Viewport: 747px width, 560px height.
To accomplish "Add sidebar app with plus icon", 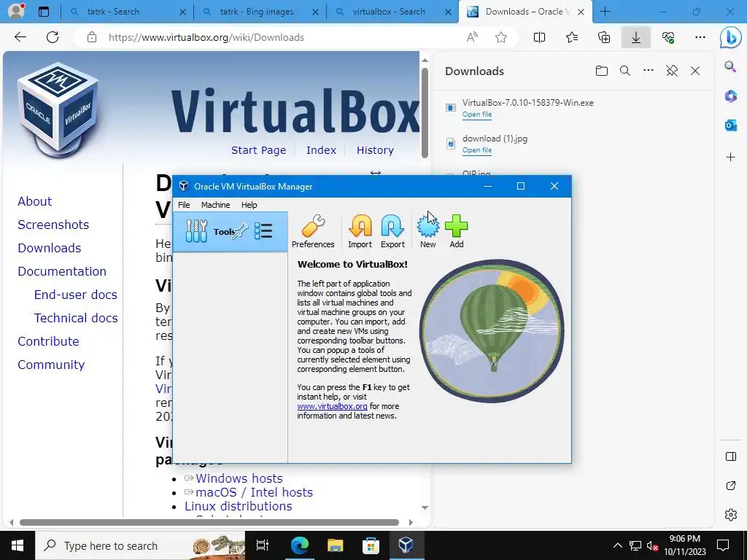I will (x=730, y=157).
